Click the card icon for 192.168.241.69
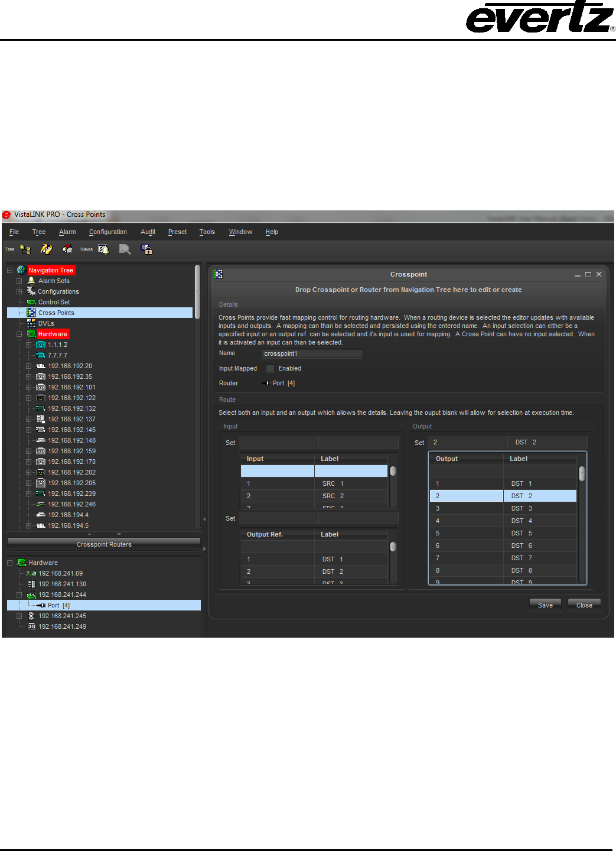 tap(31, 573)
